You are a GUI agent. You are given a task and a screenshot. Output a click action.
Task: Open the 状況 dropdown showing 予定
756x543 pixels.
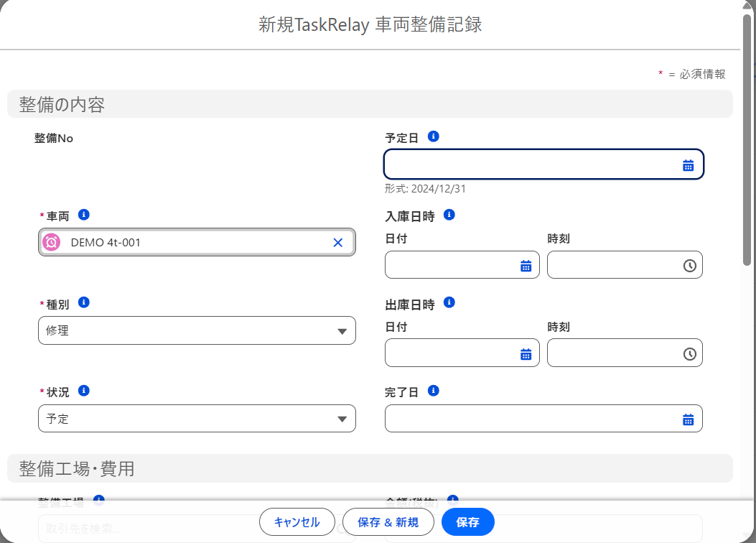coord(197,419)
